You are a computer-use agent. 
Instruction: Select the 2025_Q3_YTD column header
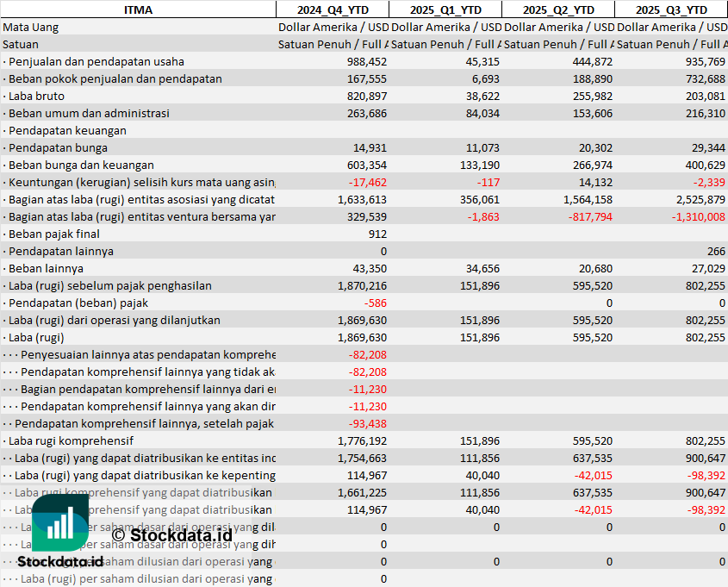671,9
